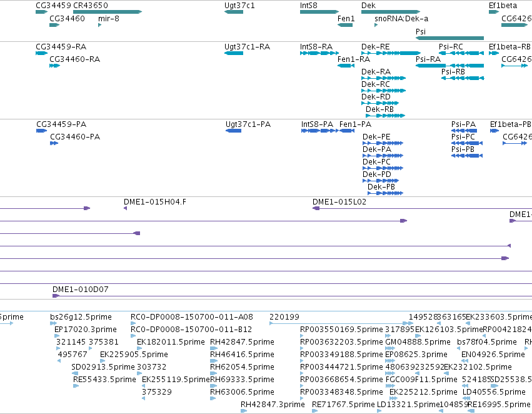Click the Dek-RC transcript
Image resolution: width=532 pixels, height=414 pixels.
point(383,91)
